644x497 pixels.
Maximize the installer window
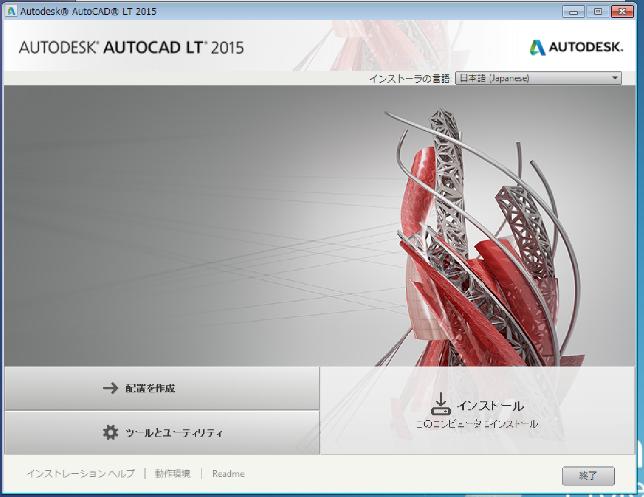click(x=598, y=12)
